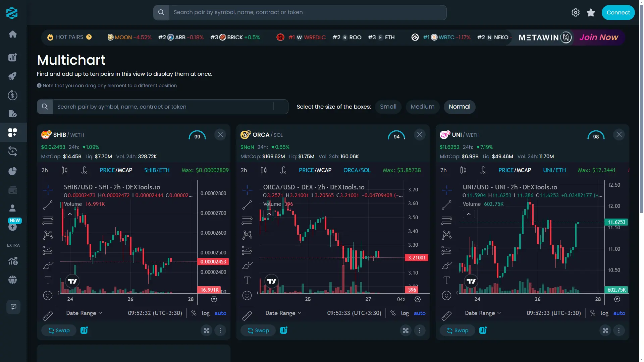Image resolution: width=644 pixels, height=362 pixels.
Task: Open favorites star in the top bar
Action: [x=591, y=12]
